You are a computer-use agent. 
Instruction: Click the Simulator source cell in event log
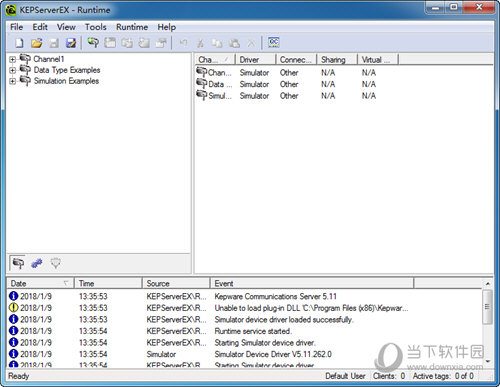click(161, 354)
